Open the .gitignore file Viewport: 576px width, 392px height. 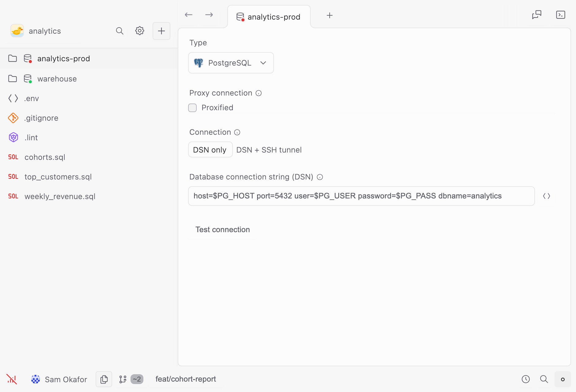pyautogui.click(x=89, y=118)
